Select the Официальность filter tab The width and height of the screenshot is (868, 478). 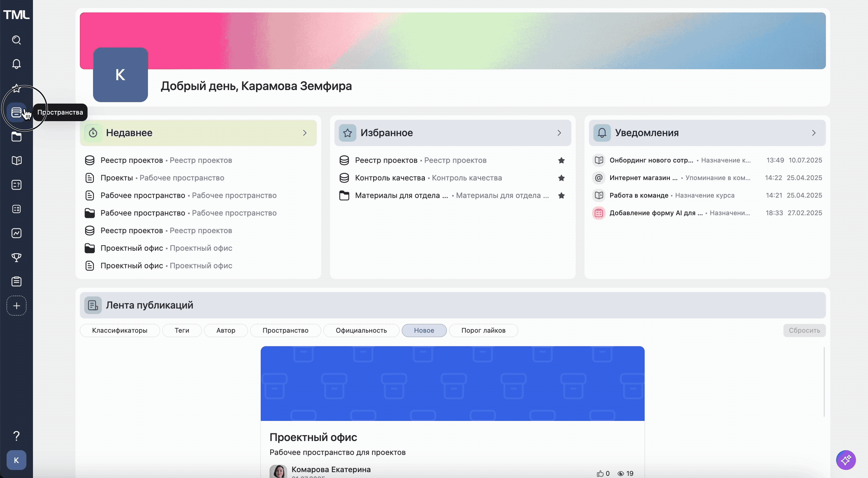[x=361, y=330]
